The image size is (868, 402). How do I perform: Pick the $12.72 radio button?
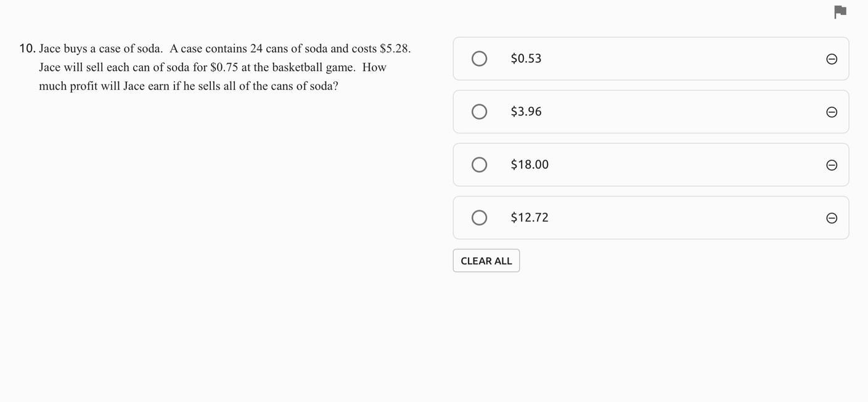click(480, 218)
